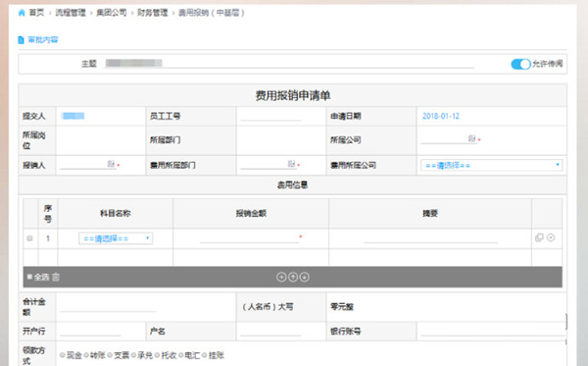
Task: Click the trash icon beside 全选
Action: pyautogui.click(x=56, y=277)
